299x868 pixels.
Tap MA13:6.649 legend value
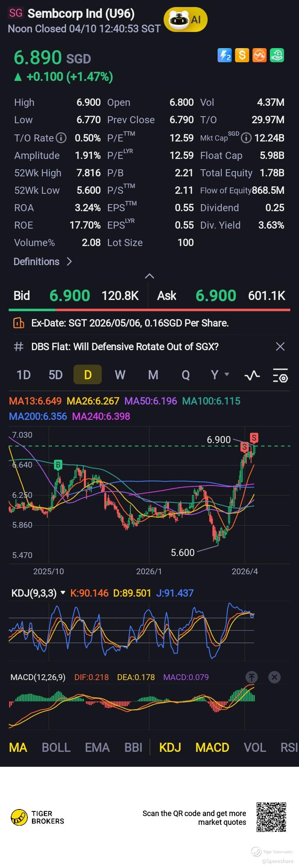(35, 401)
